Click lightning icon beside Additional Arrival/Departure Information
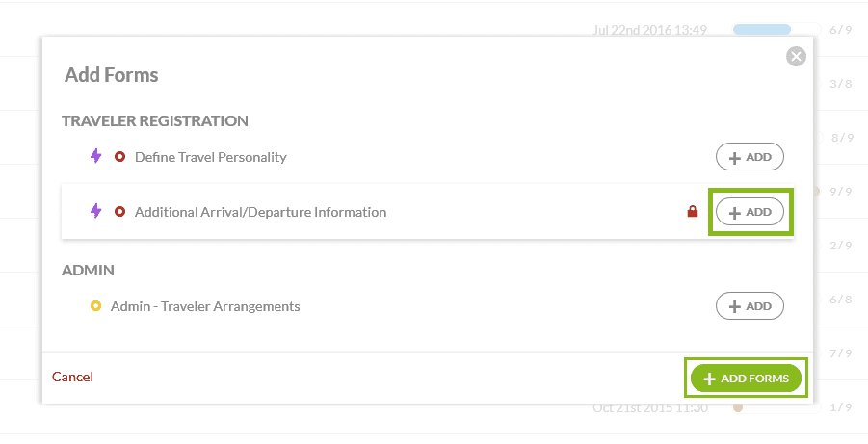 pyautogui.click(x=95, y=211)
